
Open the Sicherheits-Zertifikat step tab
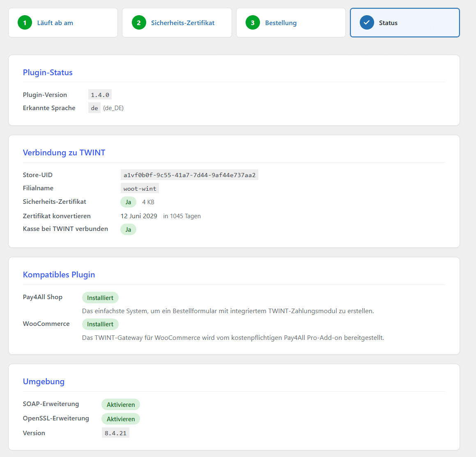click(x=177, y=23)
